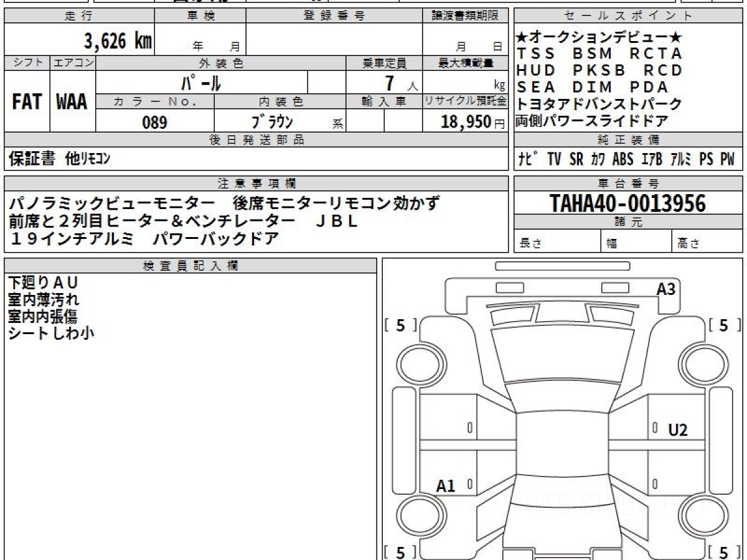Select the 注意事項欄 header
The width and height of the screenshot is (747, 560).
point(256,183)
